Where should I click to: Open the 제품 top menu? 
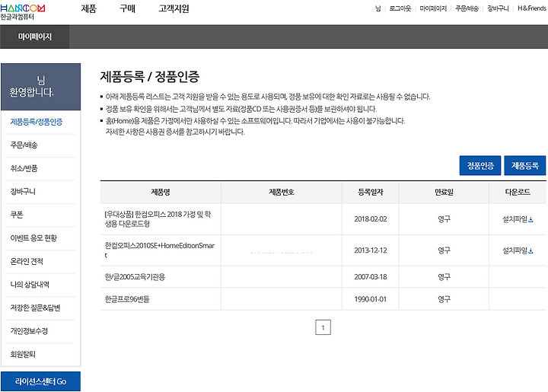[88, 8]
